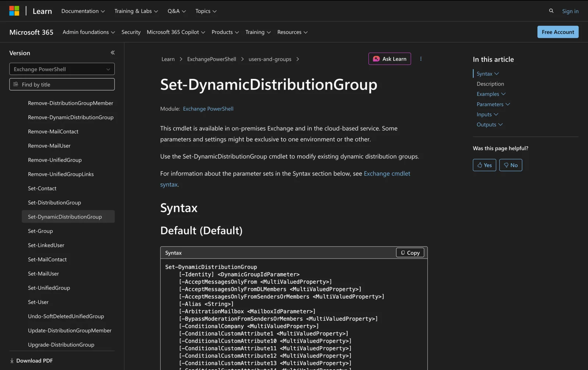Vote No for page helpful
The image size is (588, 370).
510,165
